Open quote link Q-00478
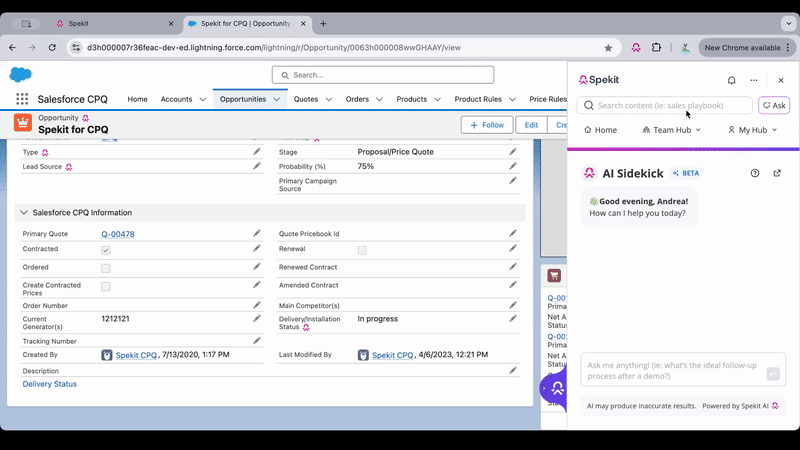 [x=118, y=234]
